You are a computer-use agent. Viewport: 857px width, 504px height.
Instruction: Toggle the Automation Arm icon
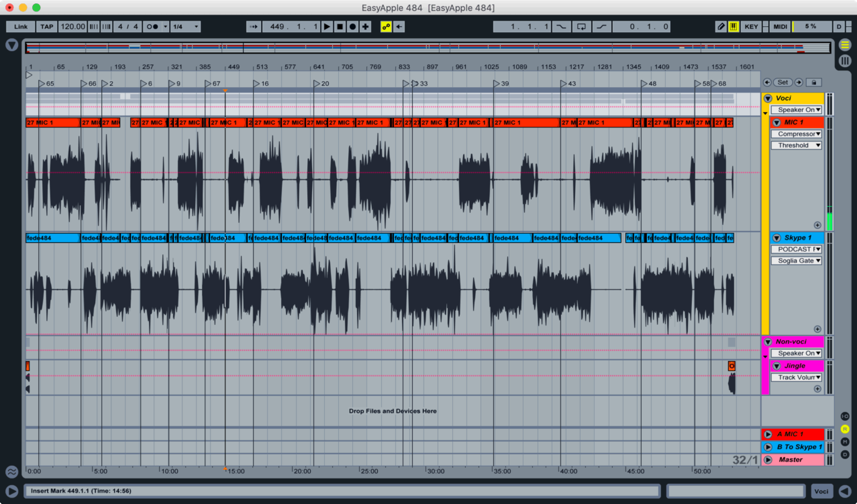pyautogui.click(x=386, y=27)
